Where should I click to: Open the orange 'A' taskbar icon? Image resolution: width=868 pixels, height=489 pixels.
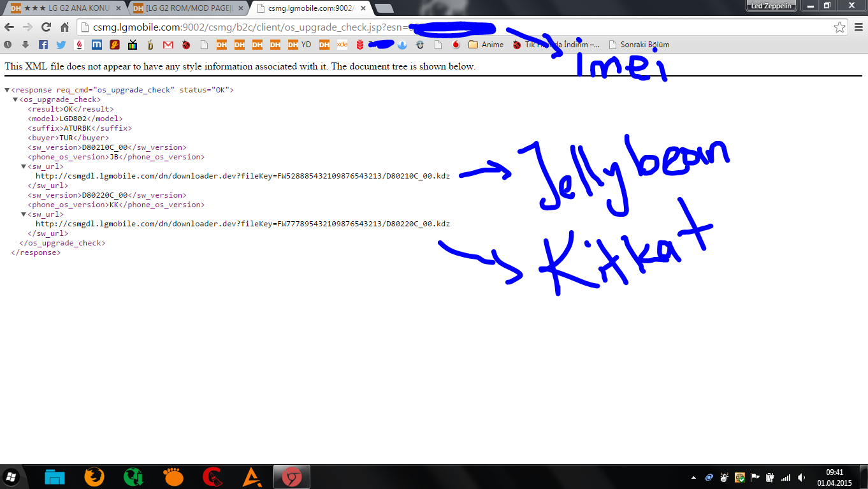coord(252,477)
